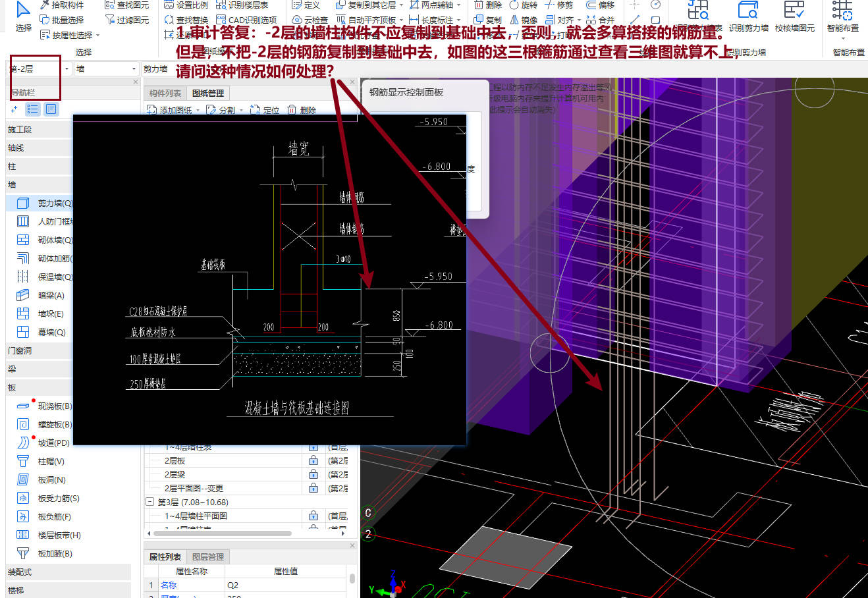Screen dimensions: 868x598
Task: Click the 过滤图元 filter element tool
Action: point(126,20)
